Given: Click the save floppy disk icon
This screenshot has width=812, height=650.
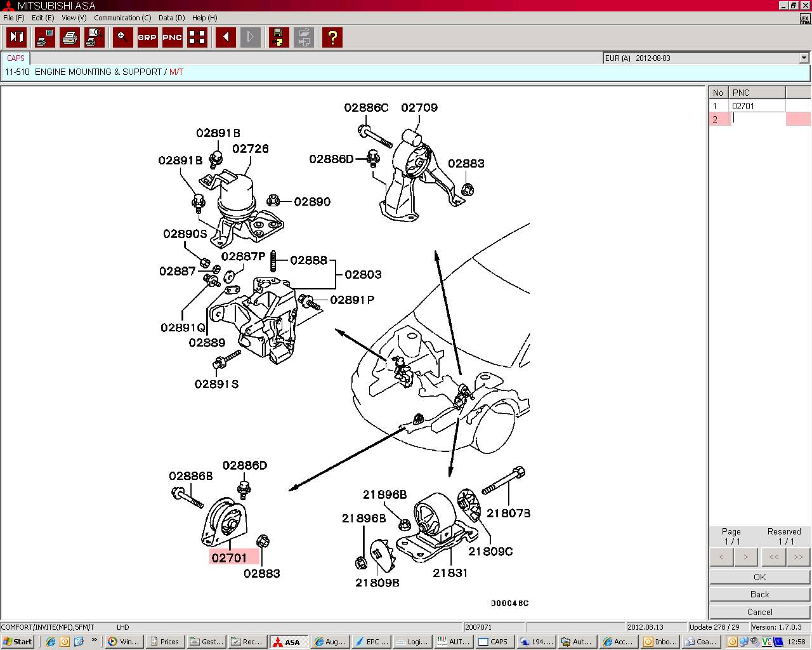Looking at the screenshot, I should 279,37.
